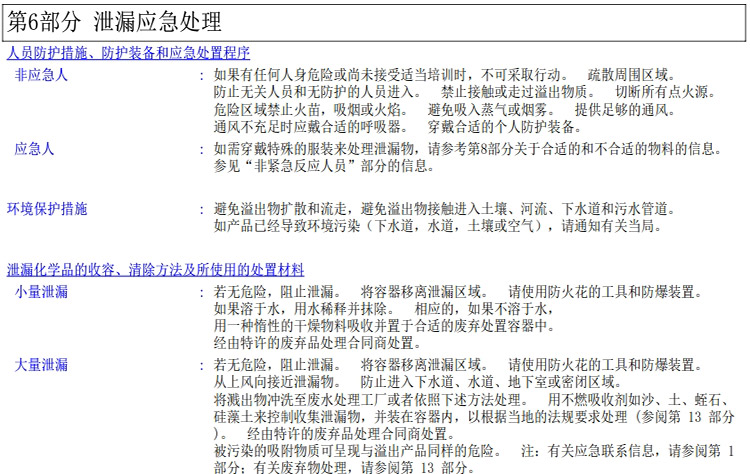Click the 环境保护措施 label
Viewport: 750px width, 474px height.
click(x=47, y=209)
